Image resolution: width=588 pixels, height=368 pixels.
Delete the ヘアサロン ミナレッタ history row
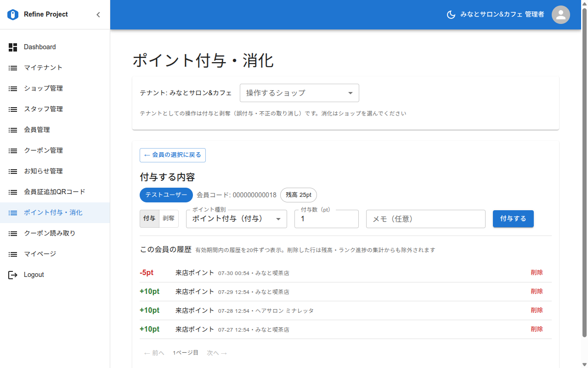pos(537,310)
